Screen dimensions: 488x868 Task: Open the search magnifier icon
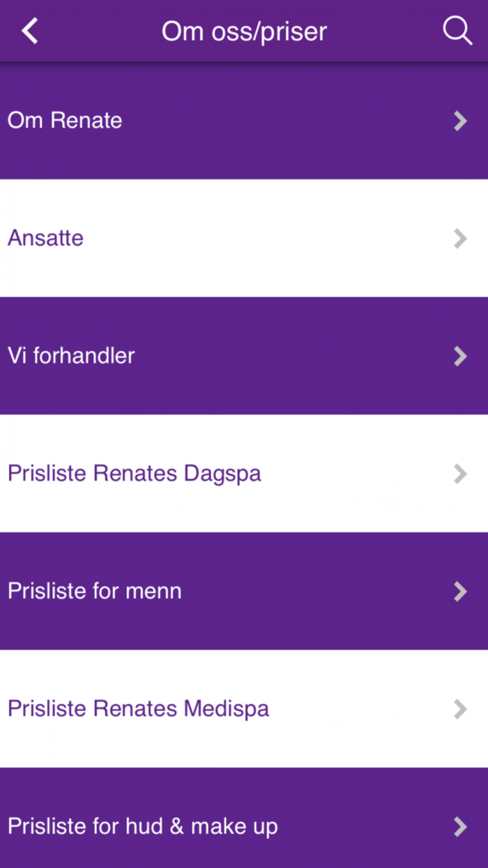[457, 31]
